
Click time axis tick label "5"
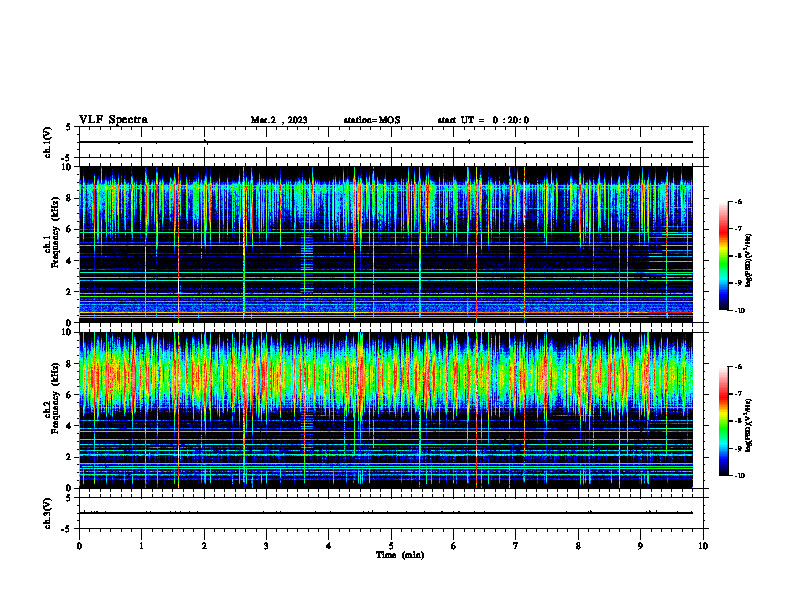pyautogui.click(x=391, y=546)
